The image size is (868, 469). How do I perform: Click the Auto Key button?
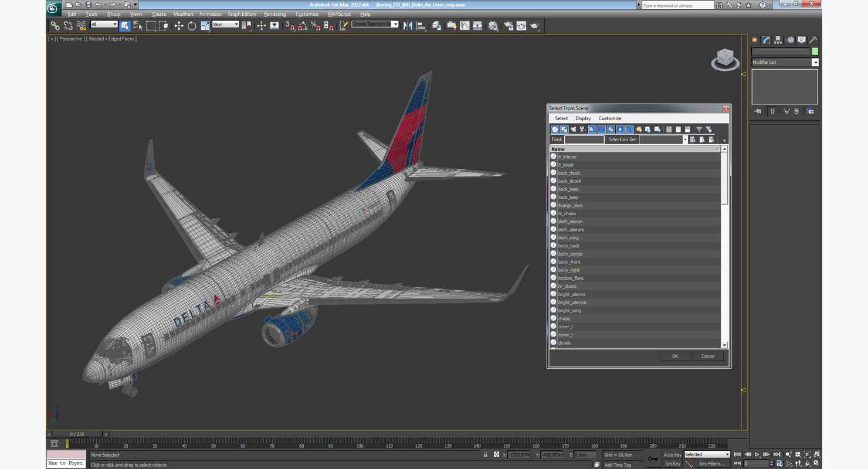click(x=673, y=455)
